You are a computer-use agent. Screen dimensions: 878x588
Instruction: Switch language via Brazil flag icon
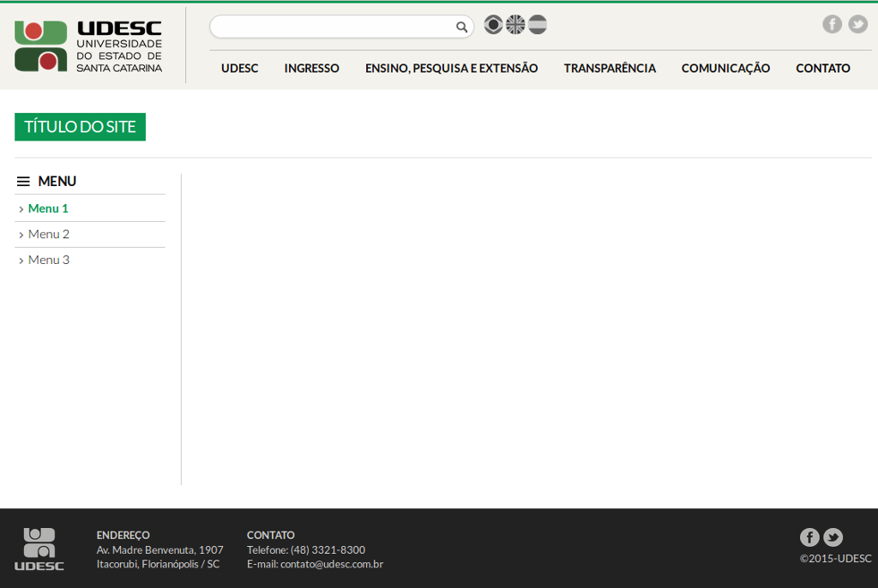[493, 25]
